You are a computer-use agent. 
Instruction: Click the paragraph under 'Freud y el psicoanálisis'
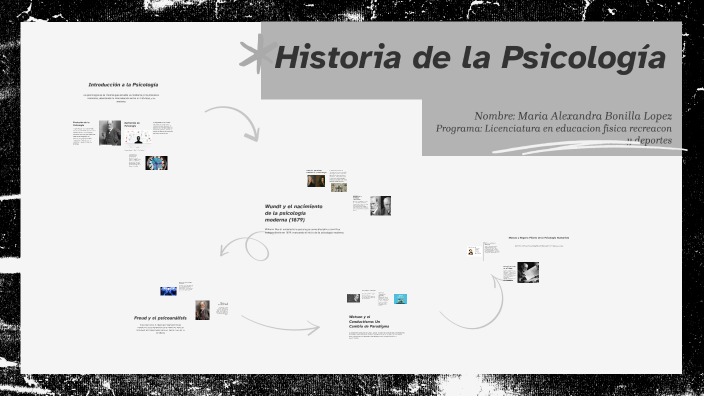point(161,328)
